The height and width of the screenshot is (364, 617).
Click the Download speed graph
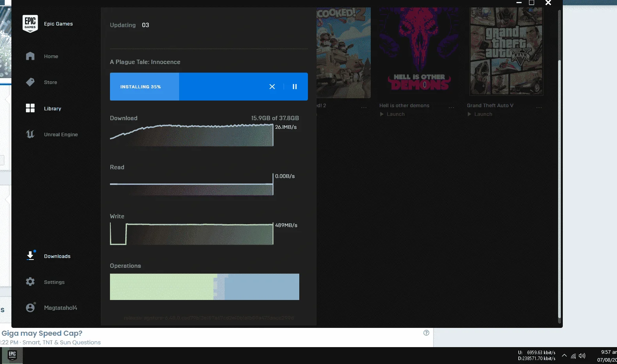tap(192, 135)
